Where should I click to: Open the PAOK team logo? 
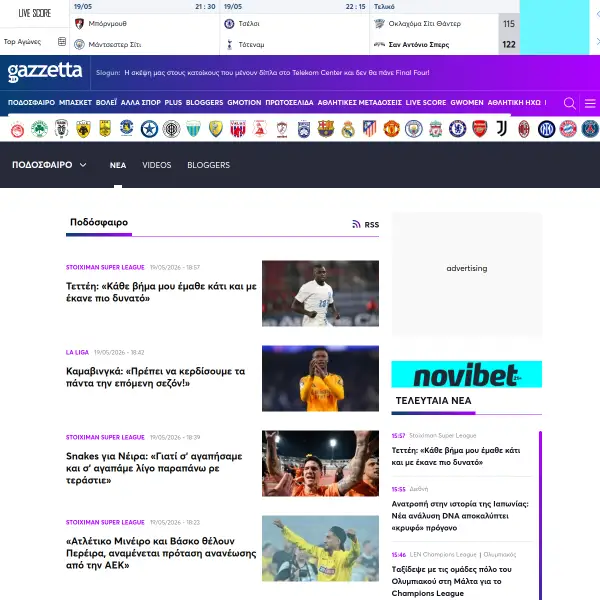61,129
